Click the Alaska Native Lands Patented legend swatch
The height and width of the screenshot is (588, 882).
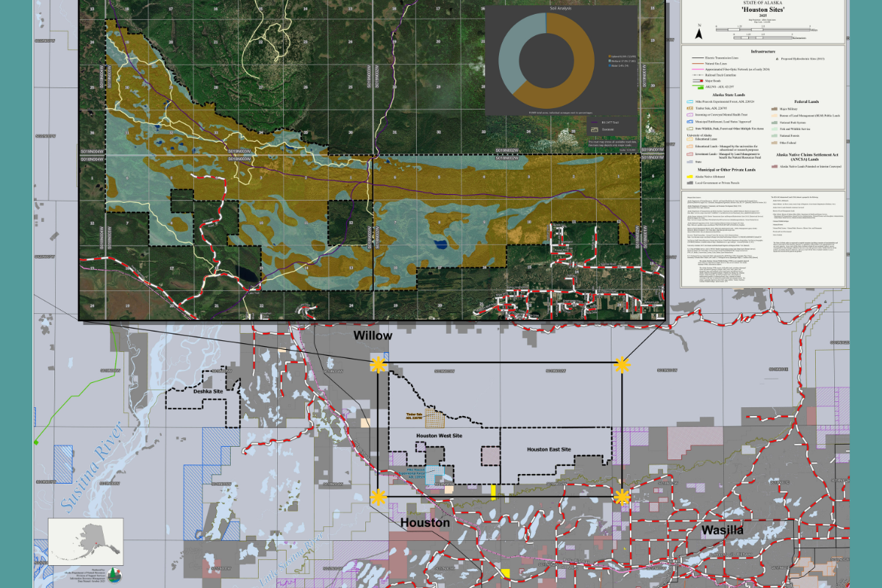[x=775, y=166]
